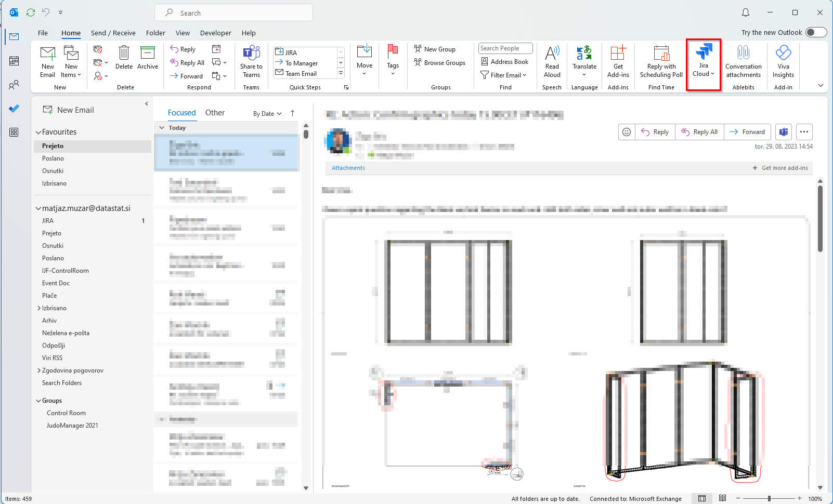Image resolution: width=833 pixels, height=504 pixels.
Task: Open the Tags flag menu
Action: click(x=393, y=60)
